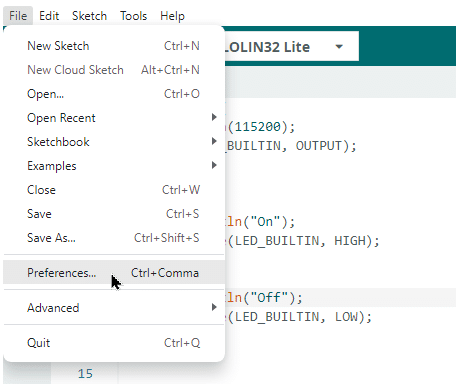Screen dimensions: 456x384
Task: Choose Quit from the File menu
Action: [x=114, y=343]
